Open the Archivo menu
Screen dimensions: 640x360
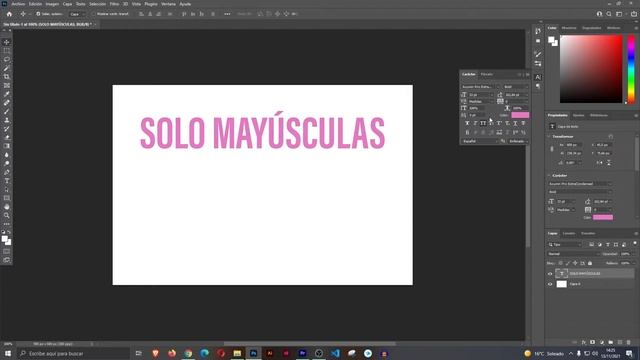18,4
